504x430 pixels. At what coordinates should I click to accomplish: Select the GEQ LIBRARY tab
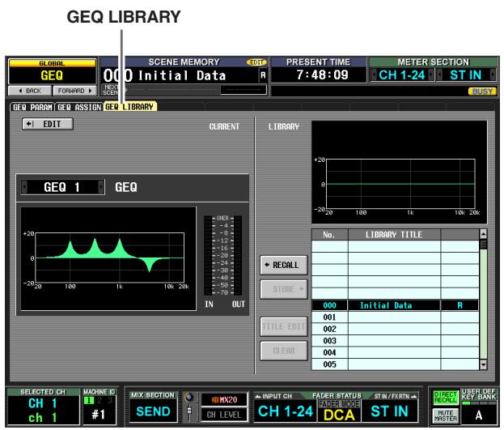point(130,107)
